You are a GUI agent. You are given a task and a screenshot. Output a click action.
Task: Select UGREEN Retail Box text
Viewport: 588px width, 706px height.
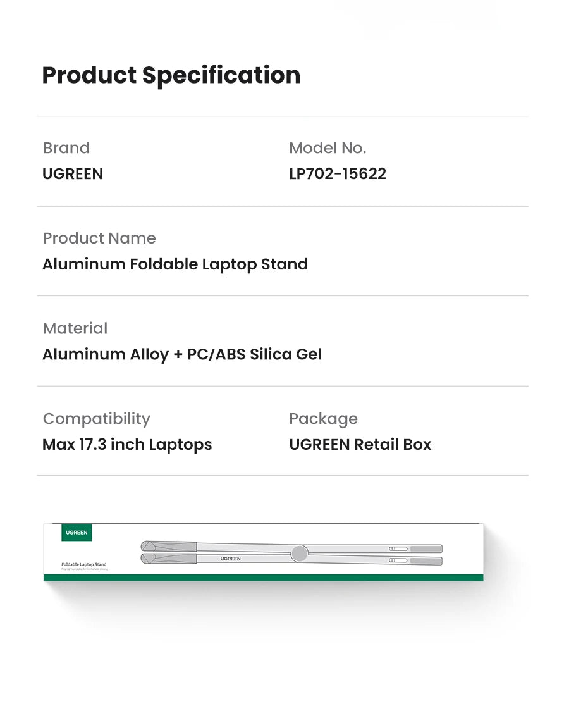360,444
